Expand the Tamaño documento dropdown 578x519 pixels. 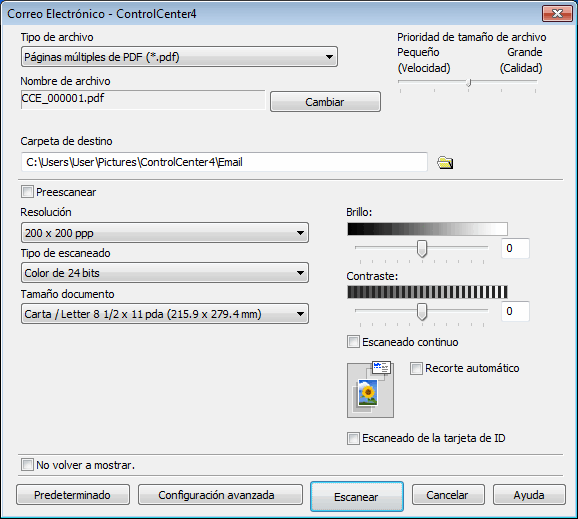[x=165, y=314]
